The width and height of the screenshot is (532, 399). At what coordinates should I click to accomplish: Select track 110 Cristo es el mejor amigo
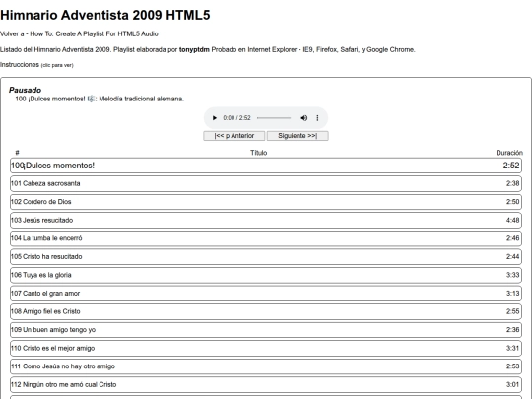click(x=266, y=349)
